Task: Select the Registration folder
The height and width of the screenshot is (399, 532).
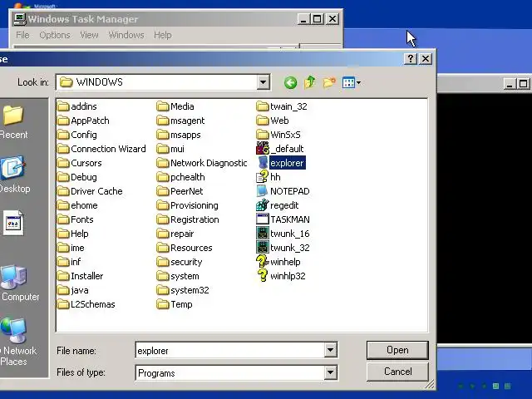Action: tap(188, 219)
